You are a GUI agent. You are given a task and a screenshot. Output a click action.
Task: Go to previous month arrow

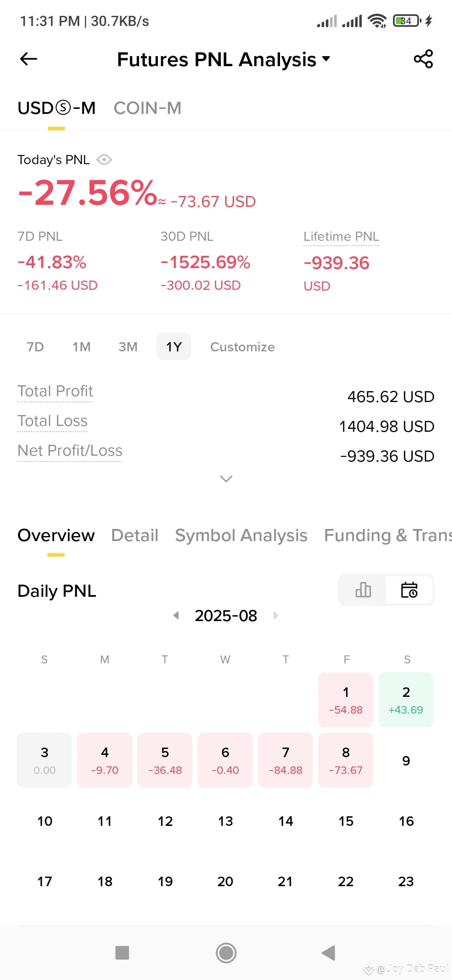tap(176, 615)
